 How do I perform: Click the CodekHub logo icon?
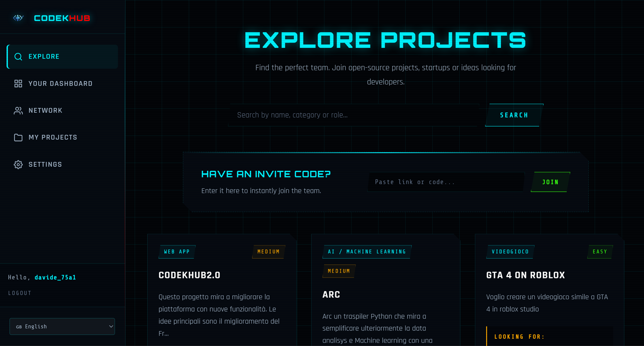coord(18,18)
